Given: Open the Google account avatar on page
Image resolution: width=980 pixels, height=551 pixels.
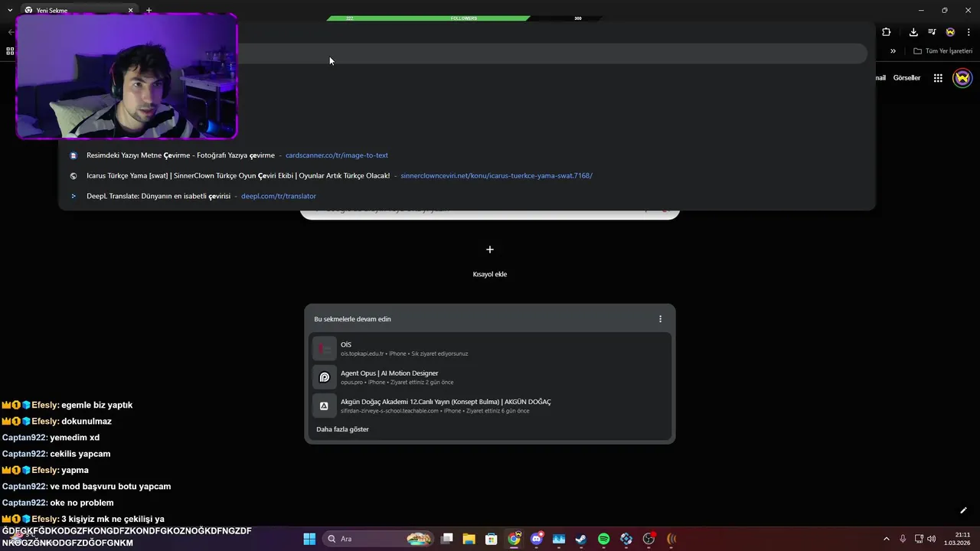Looking at the screenshot, I should (x=962, y=78).
